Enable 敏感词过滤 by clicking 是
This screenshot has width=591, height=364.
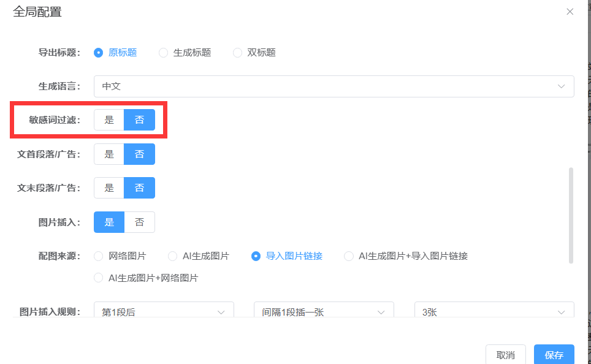point(109,120)
